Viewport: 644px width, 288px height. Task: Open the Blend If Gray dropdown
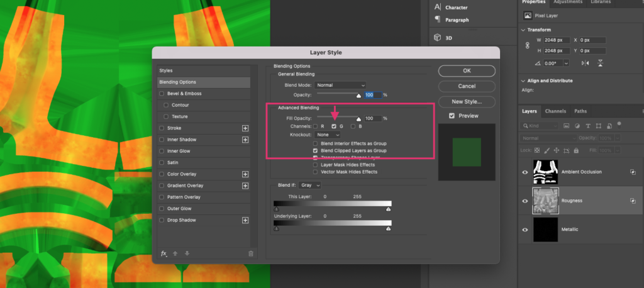[310, 186]
